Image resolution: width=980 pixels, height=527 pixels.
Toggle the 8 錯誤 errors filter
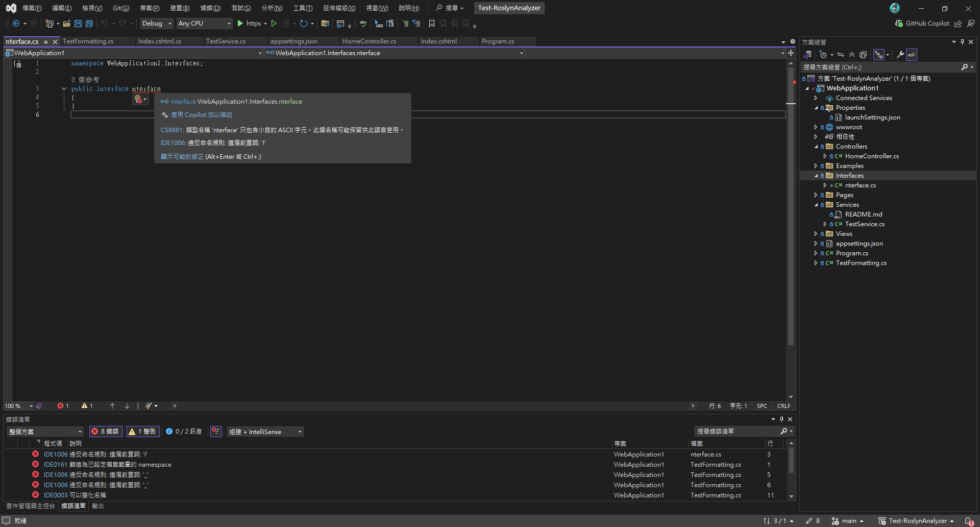(x=106, y=432)
